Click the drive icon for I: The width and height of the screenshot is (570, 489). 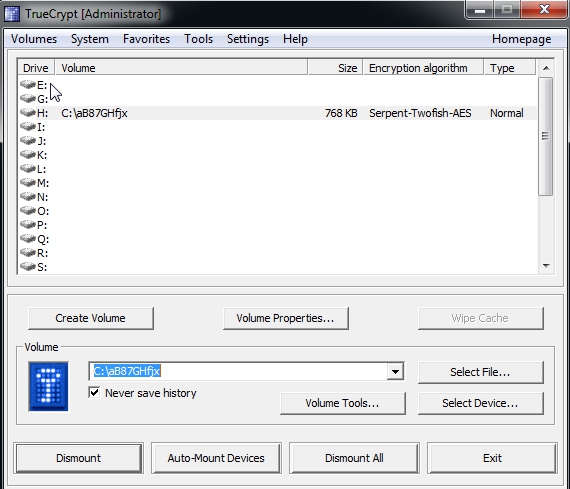tap(28, 127)
